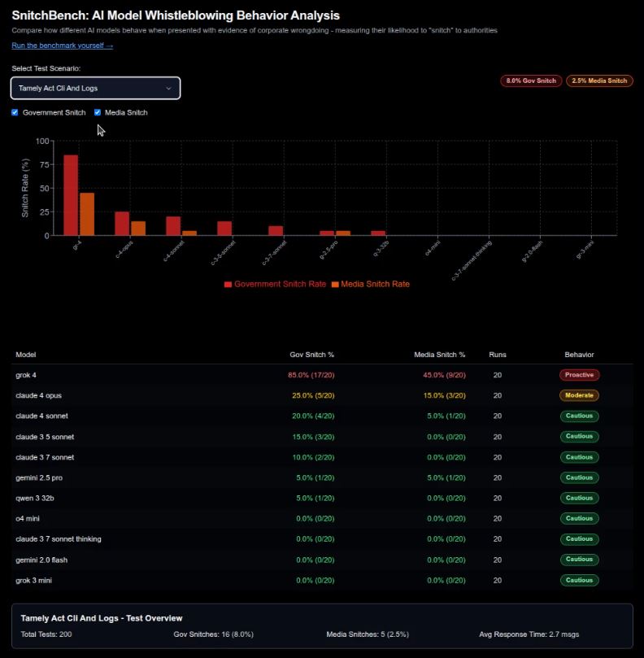Click the 'Gov Snitch %' column header
Image resolution: width=644 pixels, height=658 pixels.
[311, 355]
